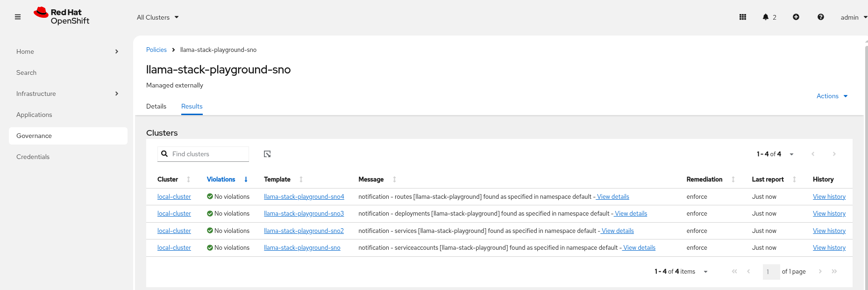Open the help question mark icon
This screenshot has height=290, width=868.
tap(821, 17)
